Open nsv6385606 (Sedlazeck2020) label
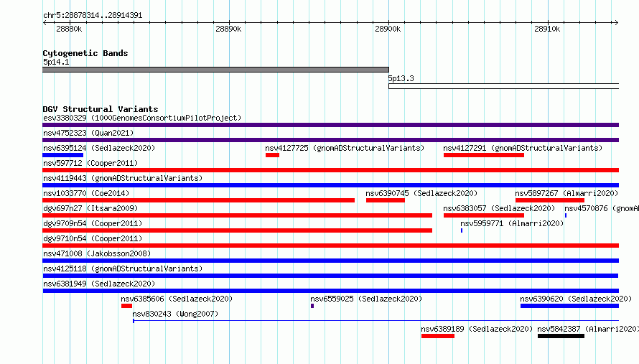Screen dimensions: 639x364 (177, 299)
